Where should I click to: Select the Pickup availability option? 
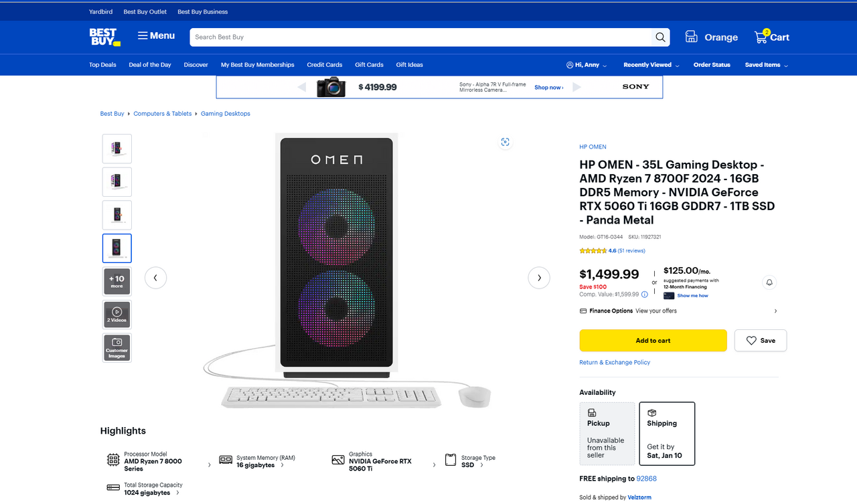click(x=607, y=434)
